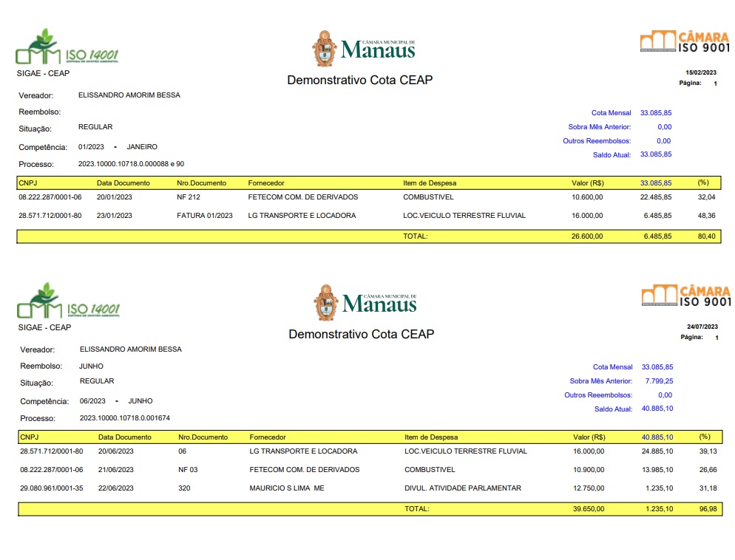
Task: Select Sobra Mês Anterior value 7.799,25
Action: tap(659, 381)
